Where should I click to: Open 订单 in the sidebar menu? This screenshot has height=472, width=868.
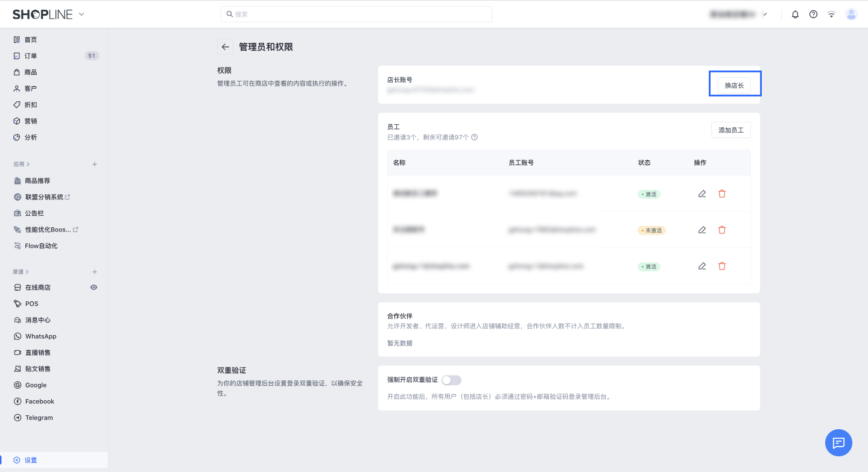(x=31, y=56)
